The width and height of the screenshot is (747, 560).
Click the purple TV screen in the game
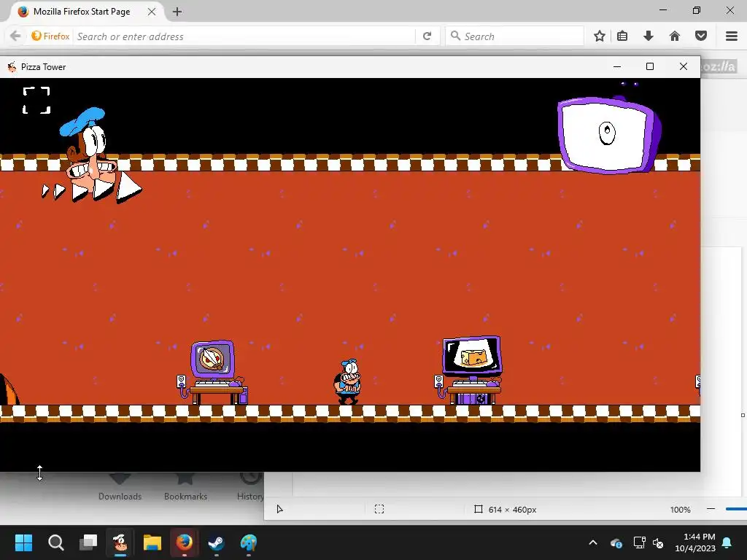pos(608,135)
